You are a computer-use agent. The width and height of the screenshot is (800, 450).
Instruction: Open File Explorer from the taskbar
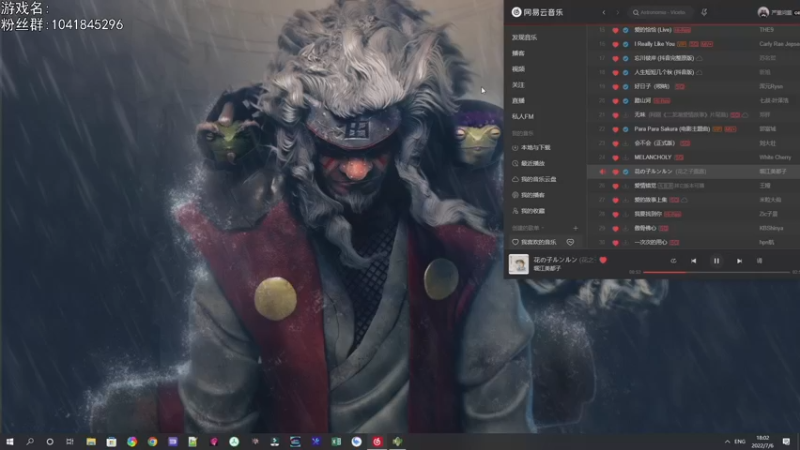(91, 441)
